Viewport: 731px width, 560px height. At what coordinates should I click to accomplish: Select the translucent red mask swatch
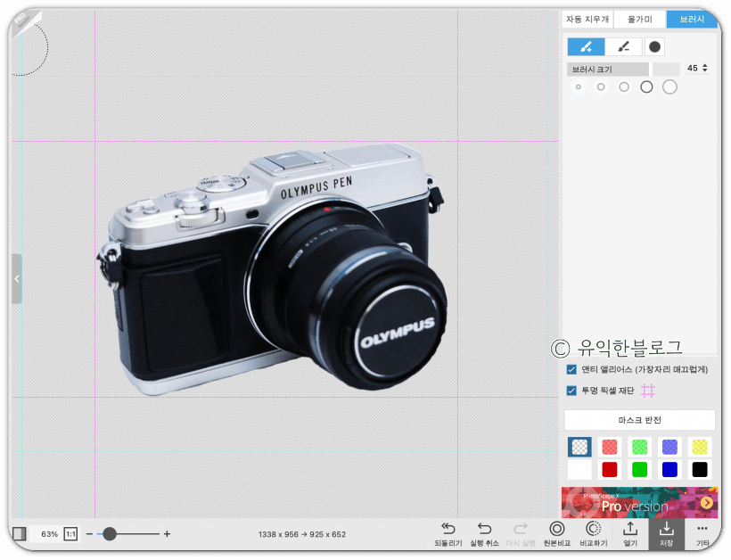point(610,447)
